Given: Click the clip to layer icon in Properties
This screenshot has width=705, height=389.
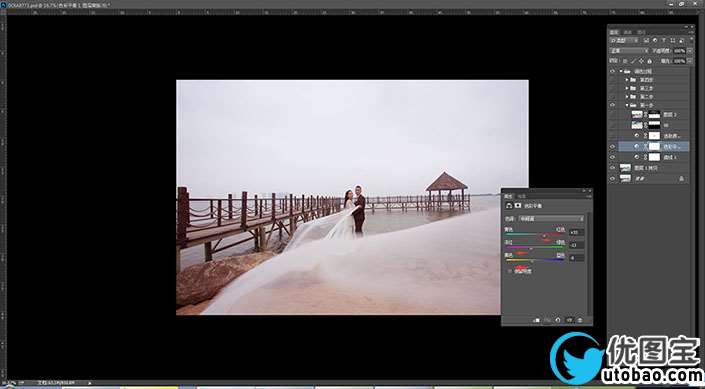Looking at the screenshot, I should pos(536,320).
